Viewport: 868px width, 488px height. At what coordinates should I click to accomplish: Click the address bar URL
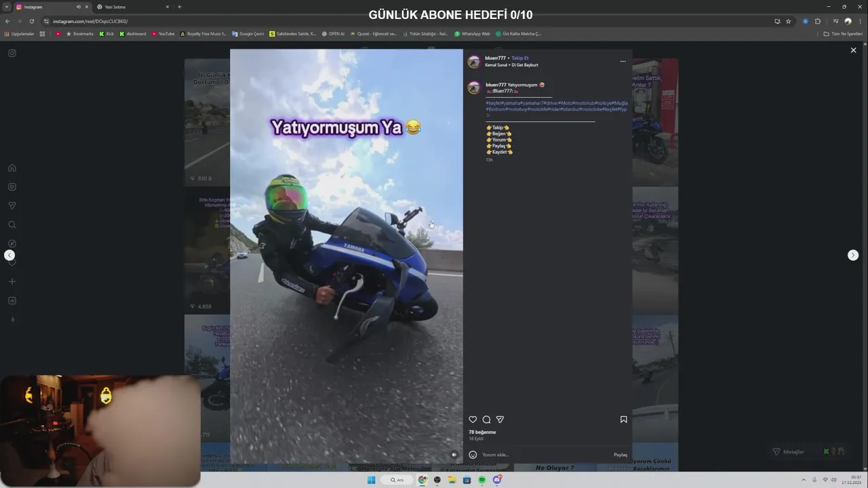tap(90, 21)
